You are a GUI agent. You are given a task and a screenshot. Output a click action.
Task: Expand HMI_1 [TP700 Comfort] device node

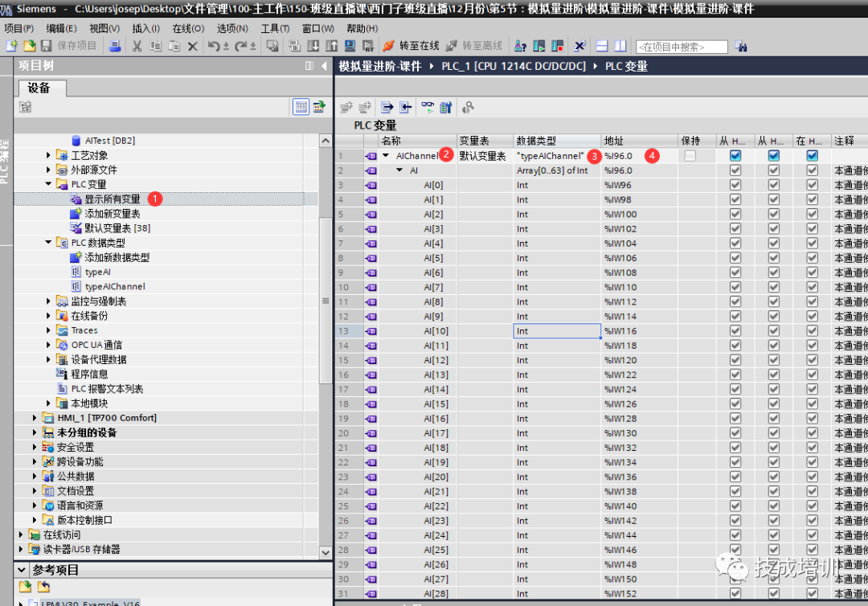point(35,418)
